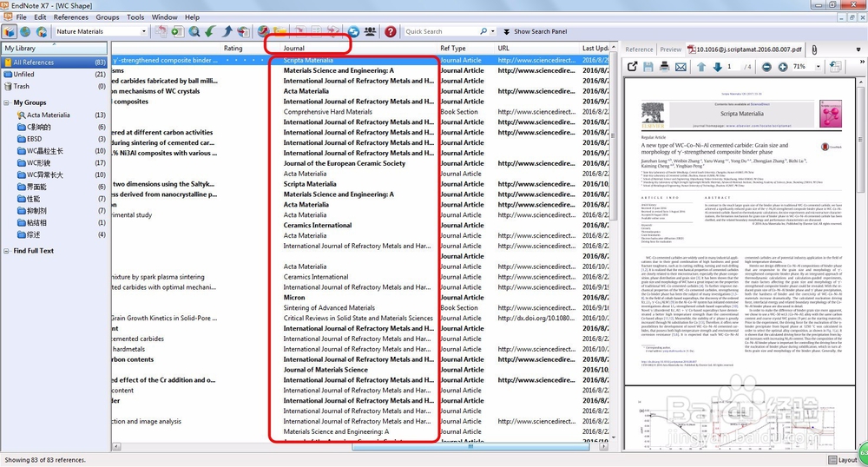The width and height of the screenshot is (868, 467).
Task: Go to previous PDF page arrow
Action: [700, 67]
